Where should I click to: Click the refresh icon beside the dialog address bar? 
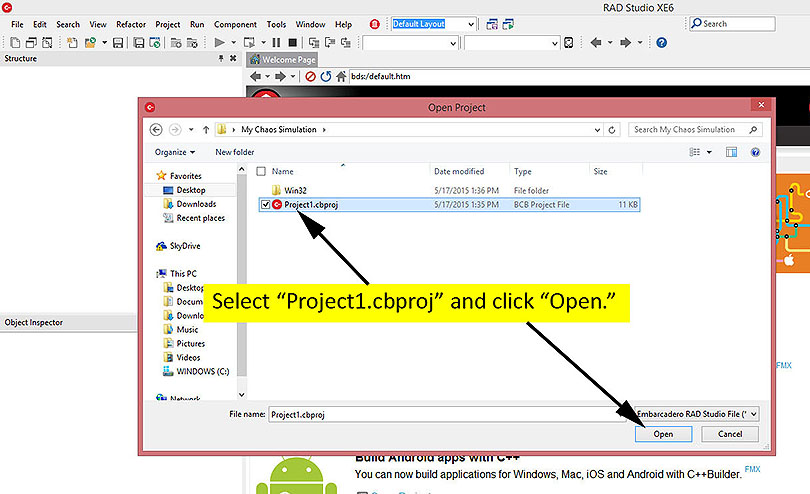tap(612, 130)
